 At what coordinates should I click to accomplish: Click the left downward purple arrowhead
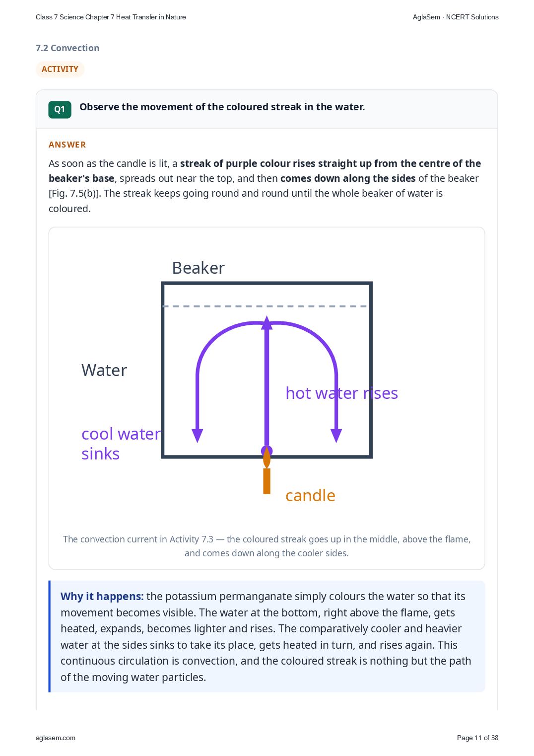(198, 436)
